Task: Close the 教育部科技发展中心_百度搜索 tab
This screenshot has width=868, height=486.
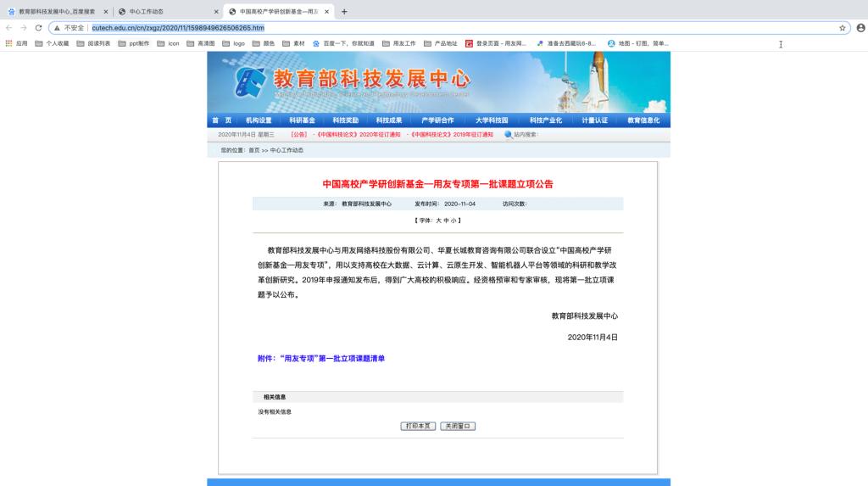Action: 106,12
